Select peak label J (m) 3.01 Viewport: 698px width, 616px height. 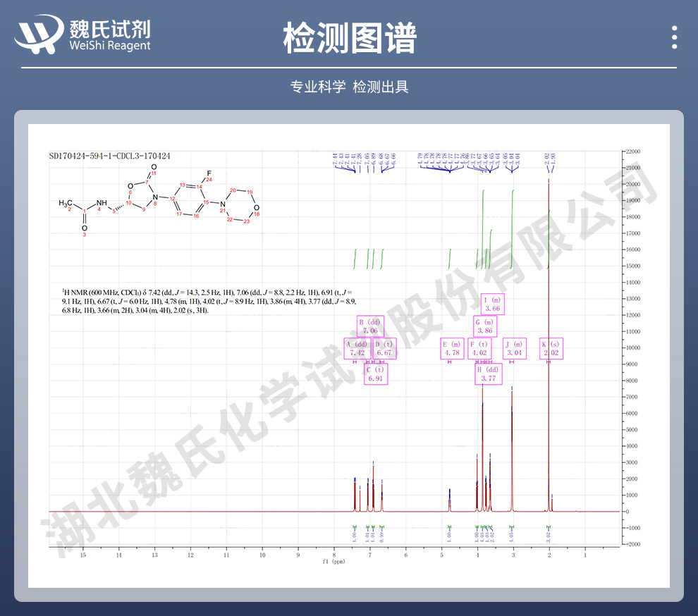(x=514, y=348)
